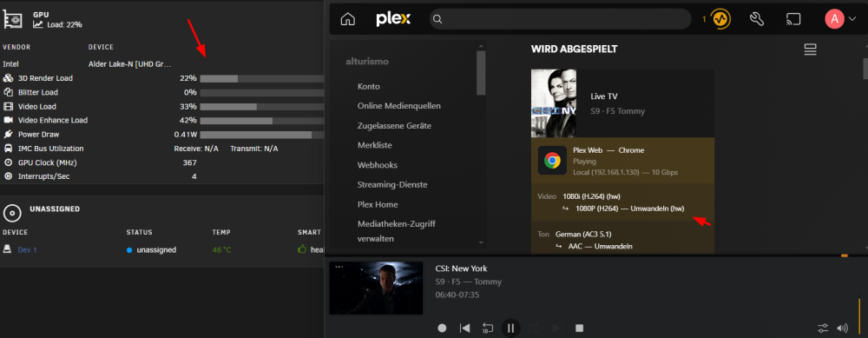Click the Chrome player icon
This screenshot has width=868, height=338.
point(552,161)
